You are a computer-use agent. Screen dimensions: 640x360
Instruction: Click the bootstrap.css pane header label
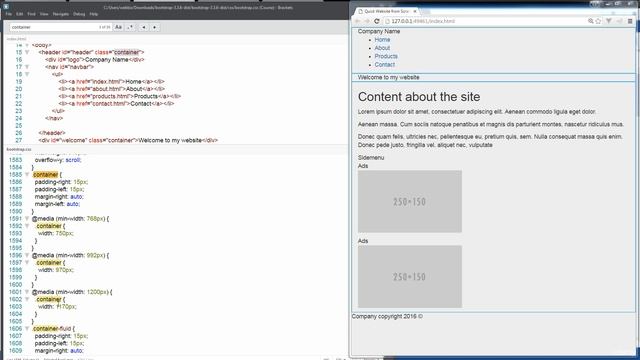pos(19,150)
